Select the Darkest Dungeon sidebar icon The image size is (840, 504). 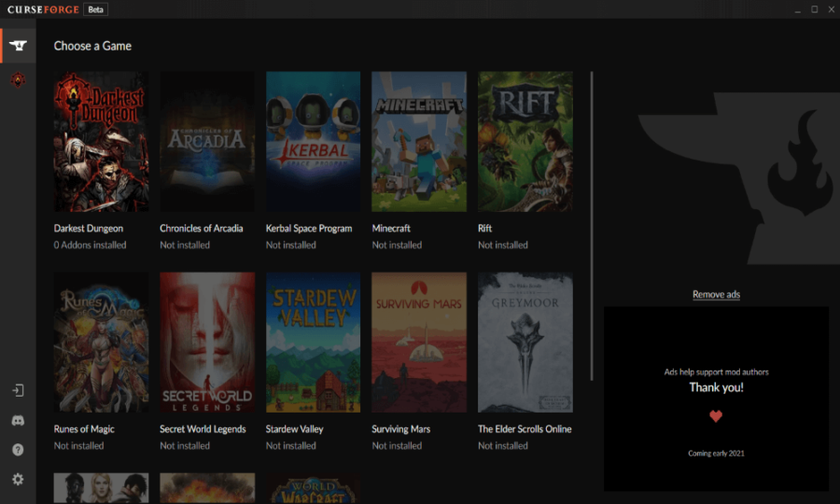[19, 80]
